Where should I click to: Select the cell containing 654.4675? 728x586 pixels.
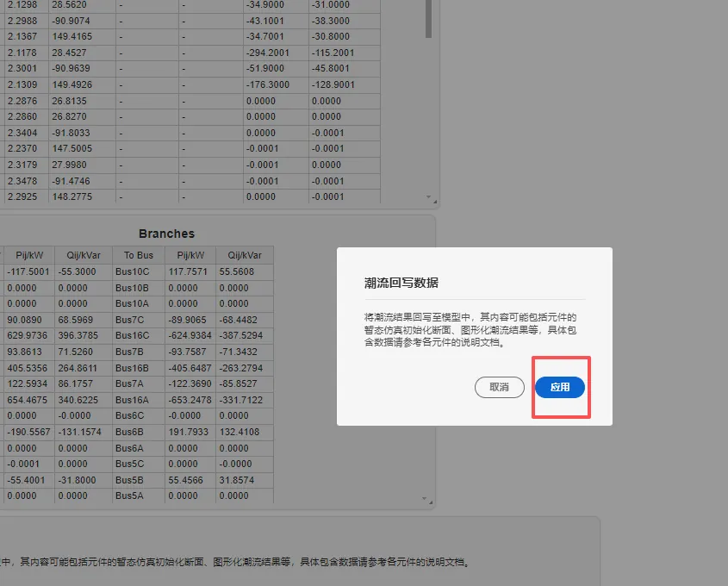26,400
